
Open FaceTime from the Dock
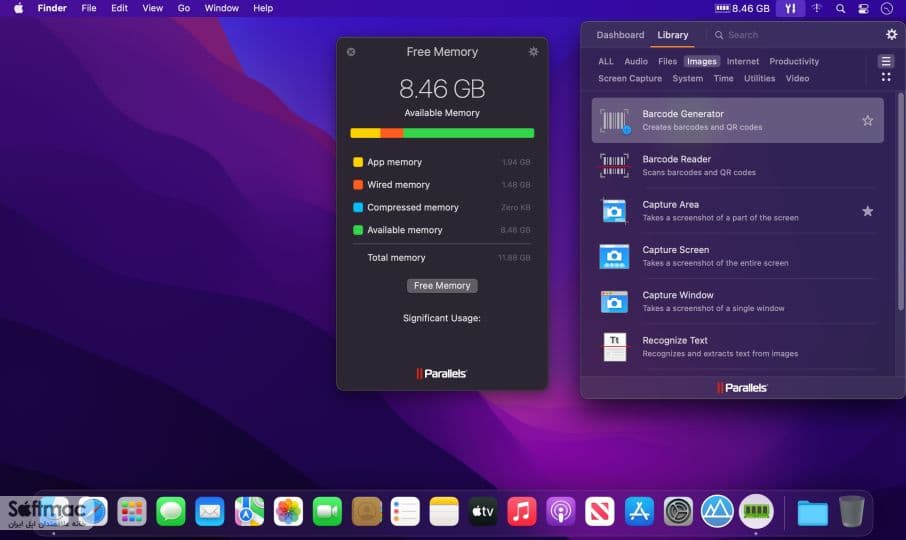click(327, 511)
